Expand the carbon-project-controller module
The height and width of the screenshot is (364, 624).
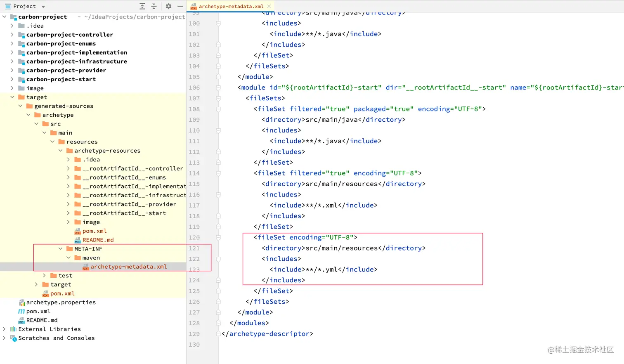click(12, 35)
